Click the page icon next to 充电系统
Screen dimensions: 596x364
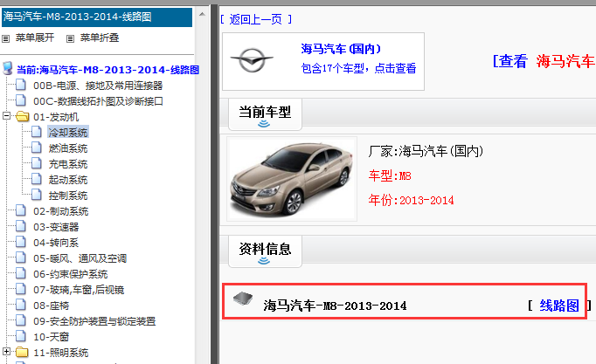(37, 163)
